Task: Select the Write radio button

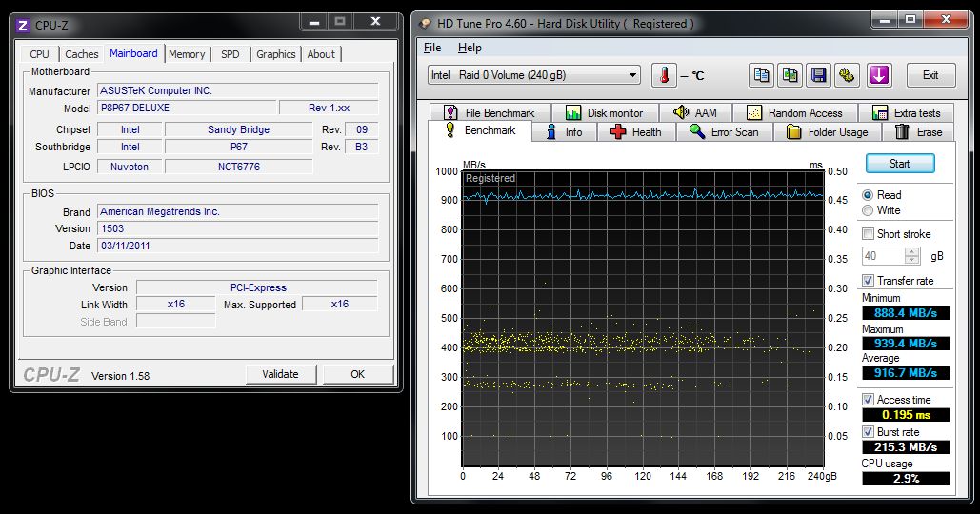Action: pos(868,210)
